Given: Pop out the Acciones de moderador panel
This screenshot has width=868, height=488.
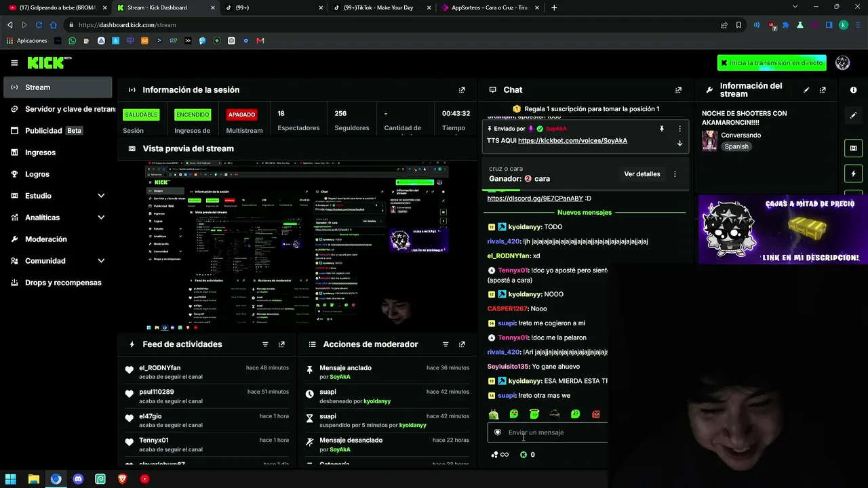Looking at the screenshot, I should tap(462, 344).
